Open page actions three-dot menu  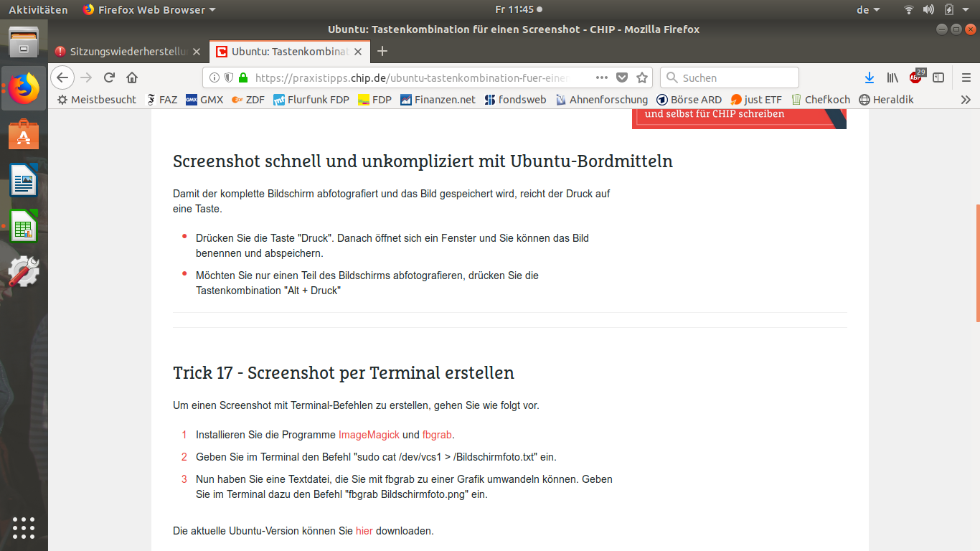tap(602, 77)
